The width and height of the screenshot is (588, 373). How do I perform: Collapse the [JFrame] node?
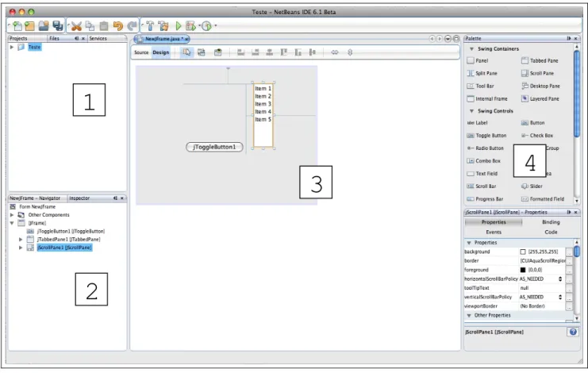tap(12, 223)
